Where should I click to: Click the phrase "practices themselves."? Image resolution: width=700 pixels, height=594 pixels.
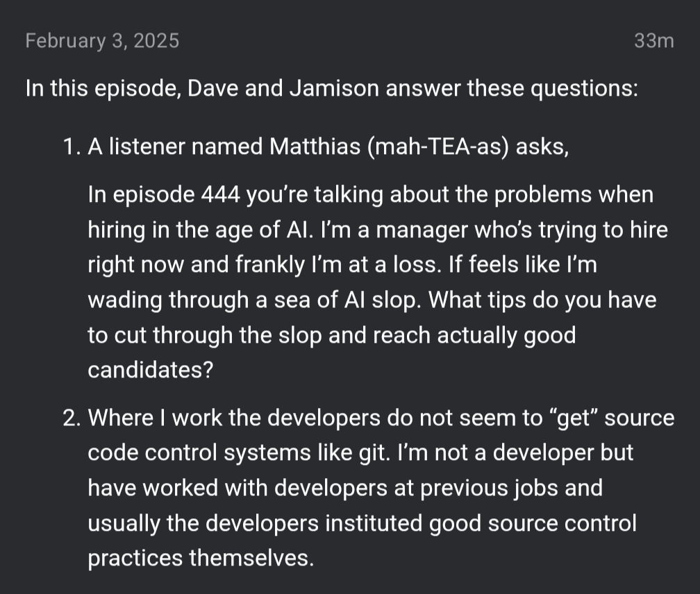pos(201,557)
